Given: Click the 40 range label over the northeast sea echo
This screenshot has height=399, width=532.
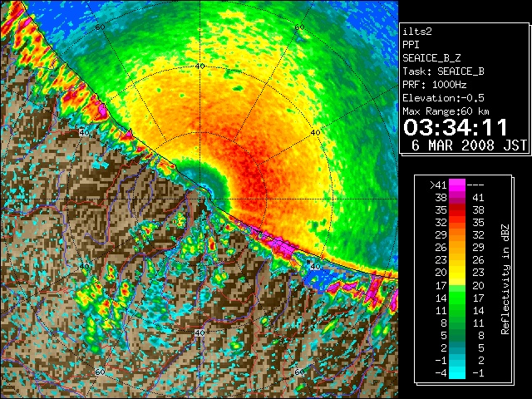Looking at the screenshot, I should tap(316, 133).
